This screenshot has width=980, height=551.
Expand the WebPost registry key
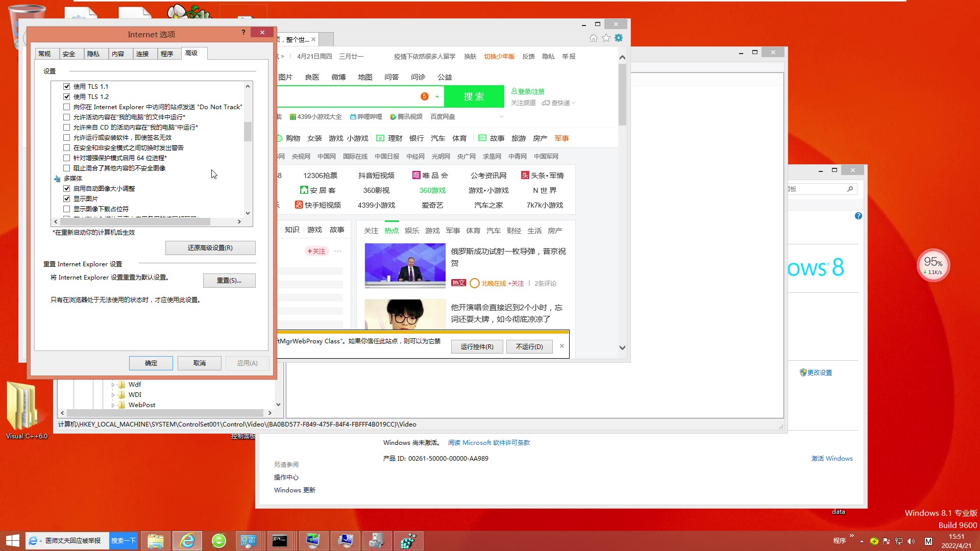[x=113, y=405]
